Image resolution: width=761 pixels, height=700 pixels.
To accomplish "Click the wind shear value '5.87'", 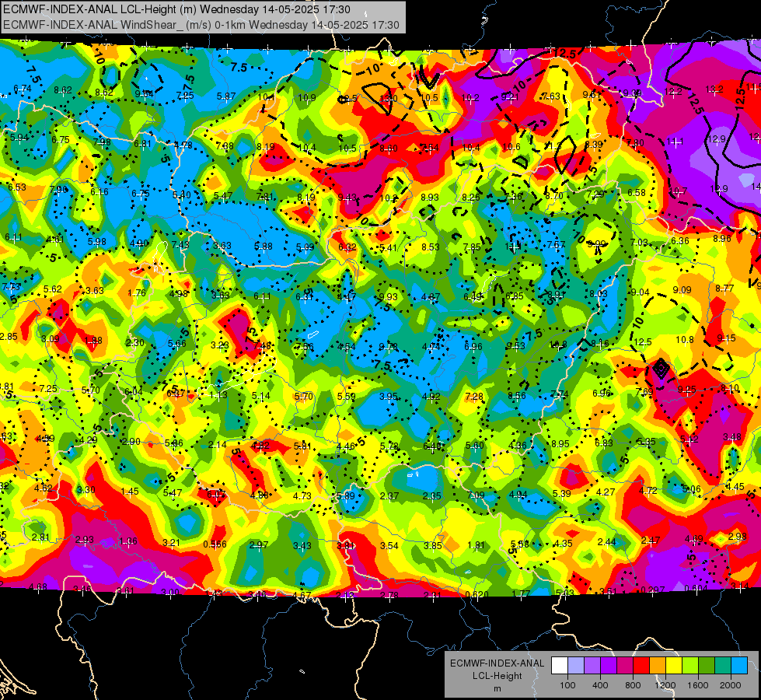I will pos(226,96).
